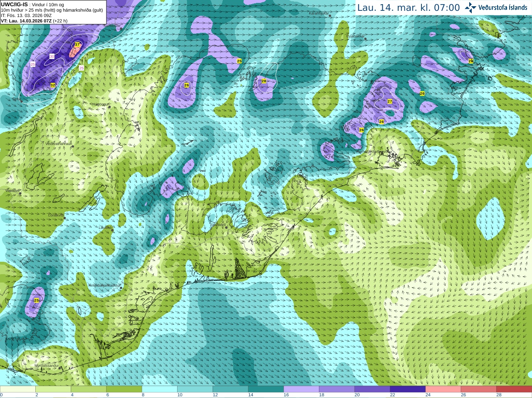The width and height of the screenshot is (532, 398).
Task: Click the 6–8 m/s legend swatch
Action: click(x=124, y=389)
